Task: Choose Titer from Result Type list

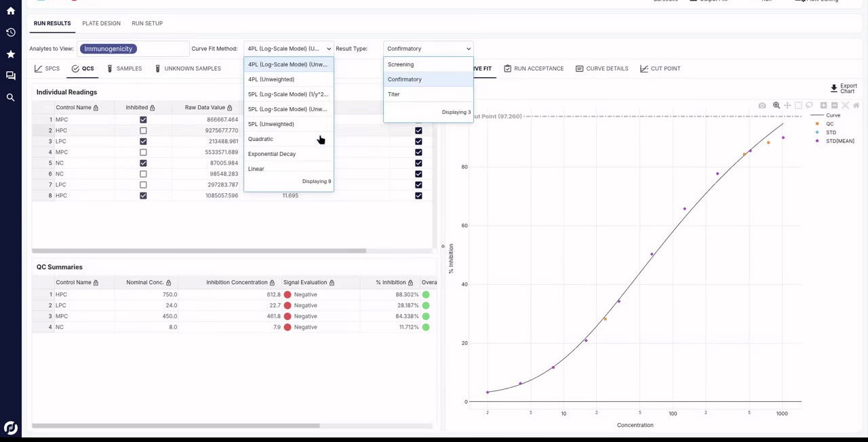Action: pyautogui.click(x=428, y=94)
